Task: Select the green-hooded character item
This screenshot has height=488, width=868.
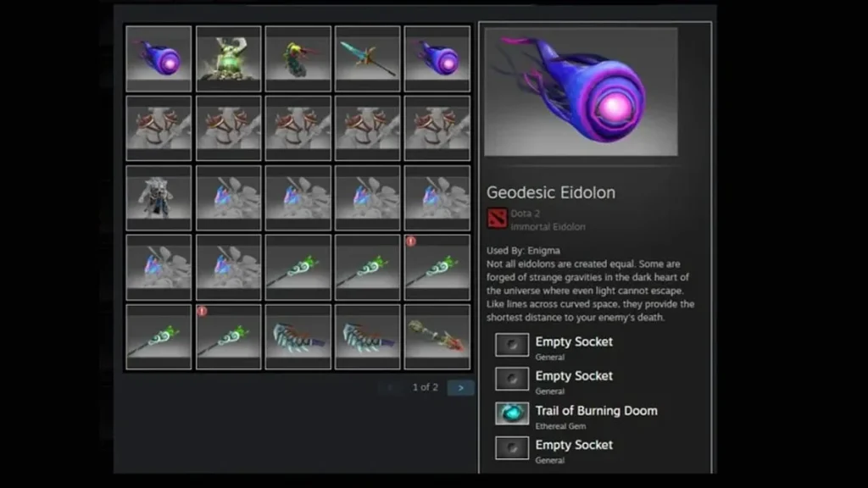Action: (298, 58)
